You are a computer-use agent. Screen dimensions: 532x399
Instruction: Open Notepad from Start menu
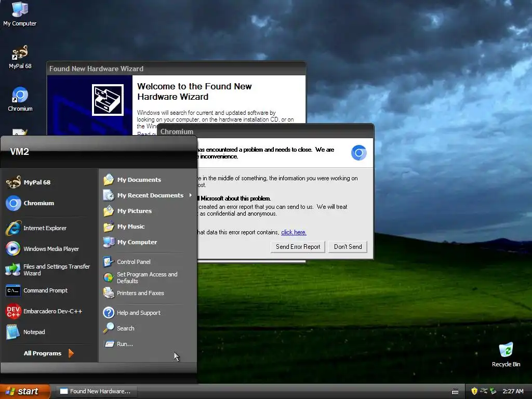tap(49, 332)
